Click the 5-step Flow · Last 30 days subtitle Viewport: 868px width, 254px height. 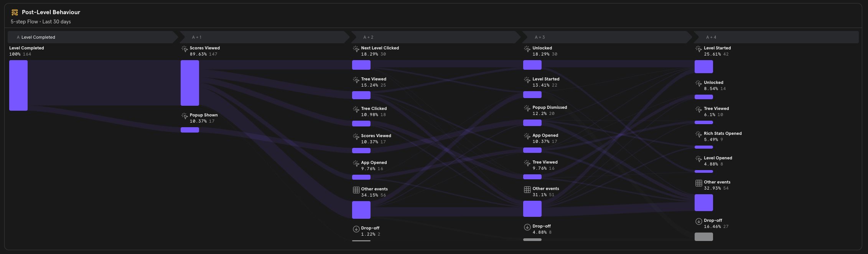41,22
